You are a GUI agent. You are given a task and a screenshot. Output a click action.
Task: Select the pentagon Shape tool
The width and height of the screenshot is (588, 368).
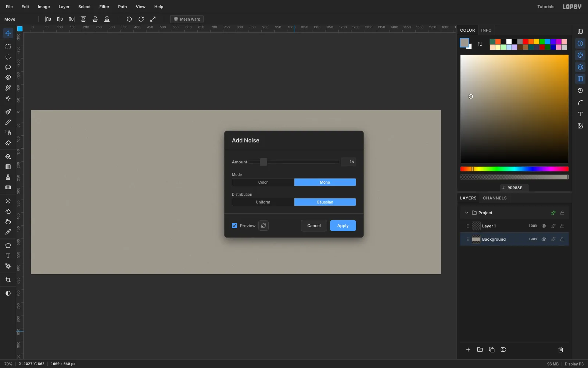(8, 245)
